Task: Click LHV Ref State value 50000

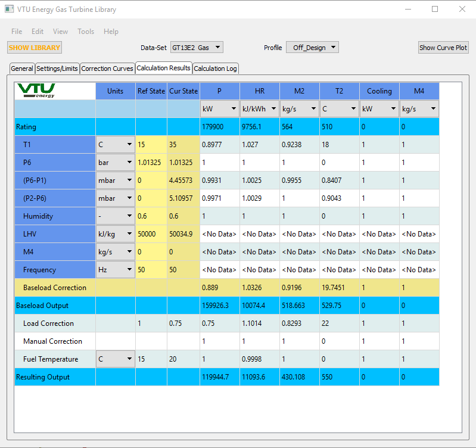Action: coord(151,234)
